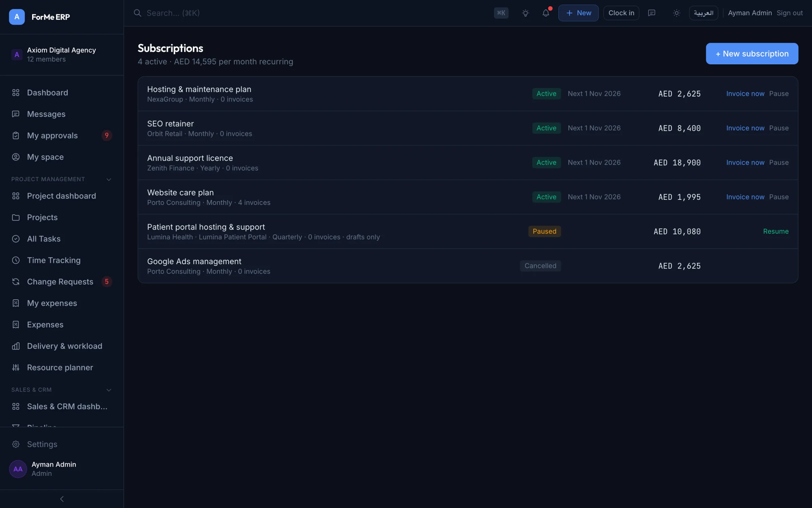Focus the Search field
Viewport: 812px width, 508px height.
(311, 13)
